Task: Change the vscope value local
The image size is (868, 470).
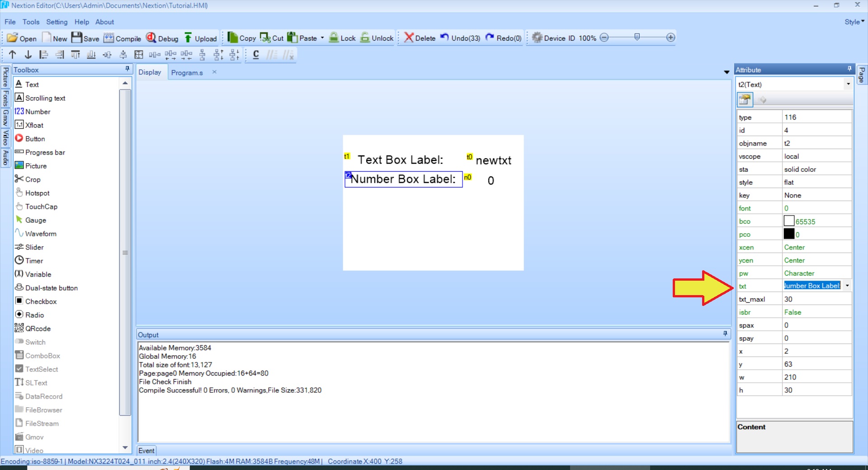Action: coord(817,156)
